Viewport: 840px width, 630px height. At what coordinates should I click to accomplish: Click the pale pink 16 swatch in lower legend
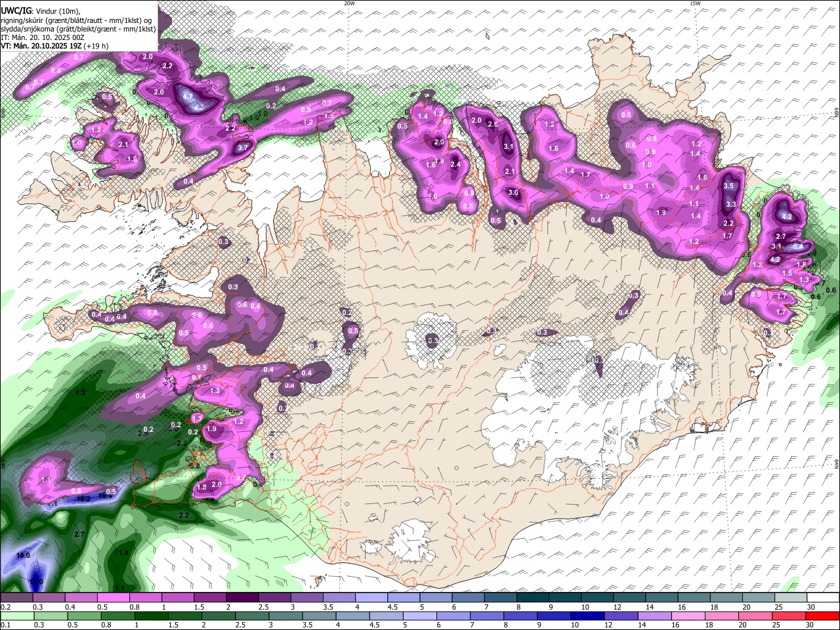coord(688,616)
